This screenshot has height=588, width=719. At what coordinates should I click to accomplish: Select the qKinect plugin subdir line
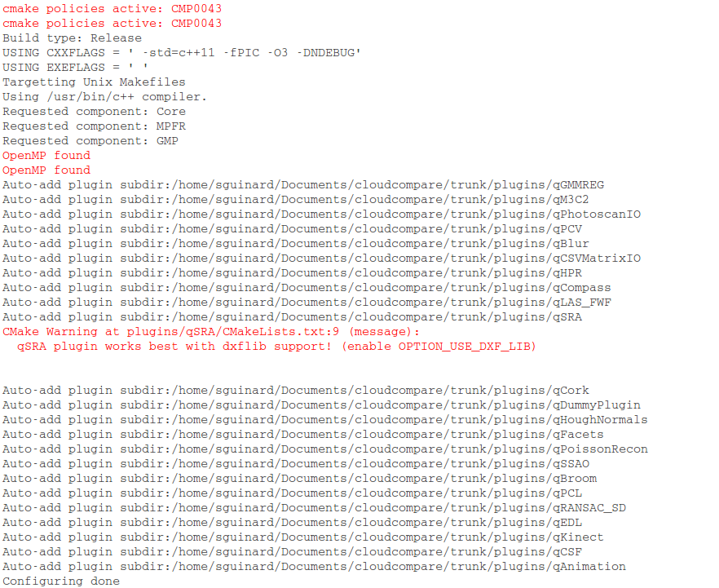point(303,537)
